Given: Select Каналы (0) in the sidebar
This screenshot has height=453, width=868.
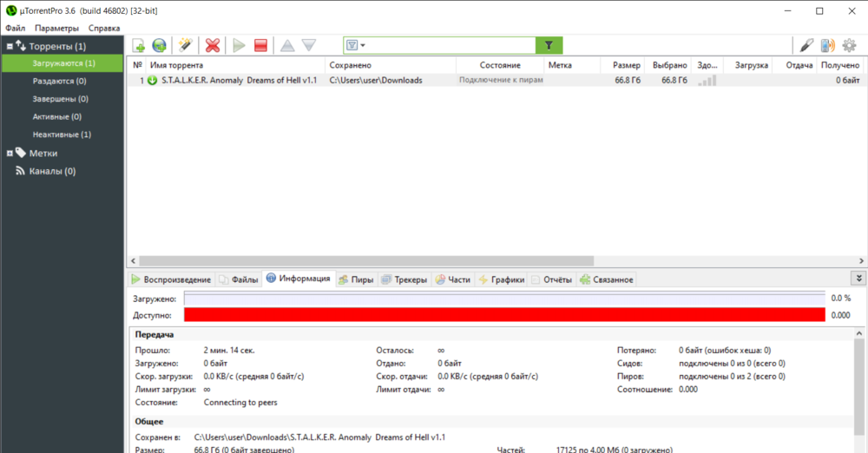Looking at the screenshot, I should [x=52, y=171].
